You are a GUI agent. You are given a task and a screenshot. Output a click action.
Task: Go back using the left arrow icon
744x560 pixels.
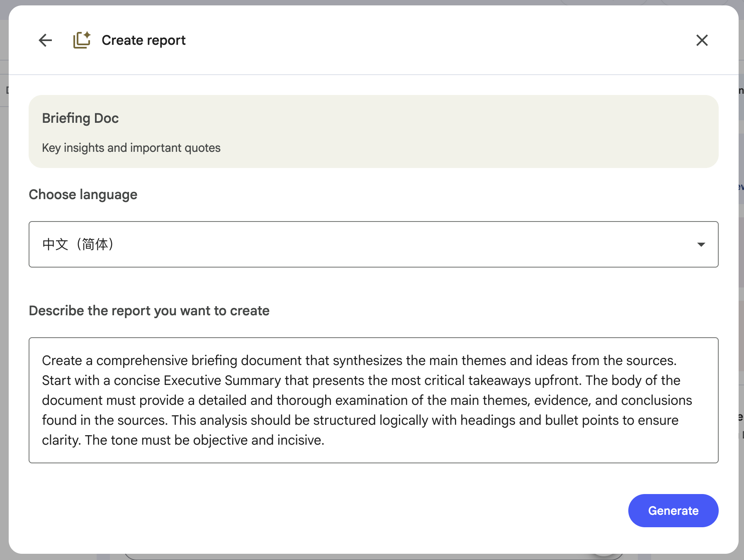coord(45,40)
